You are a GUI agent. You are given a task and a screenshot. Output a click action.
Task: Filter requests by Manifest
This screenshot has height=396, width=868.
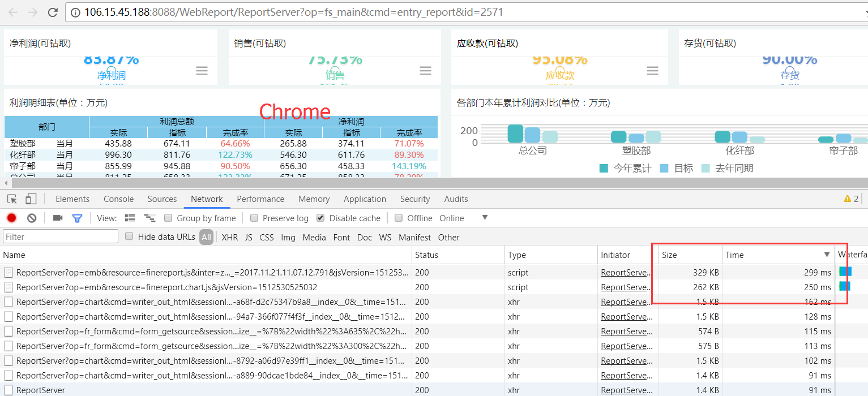point(414,237)
